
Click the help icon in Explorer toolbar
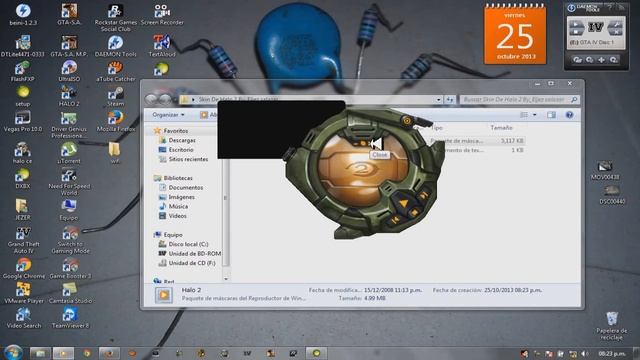569,115
